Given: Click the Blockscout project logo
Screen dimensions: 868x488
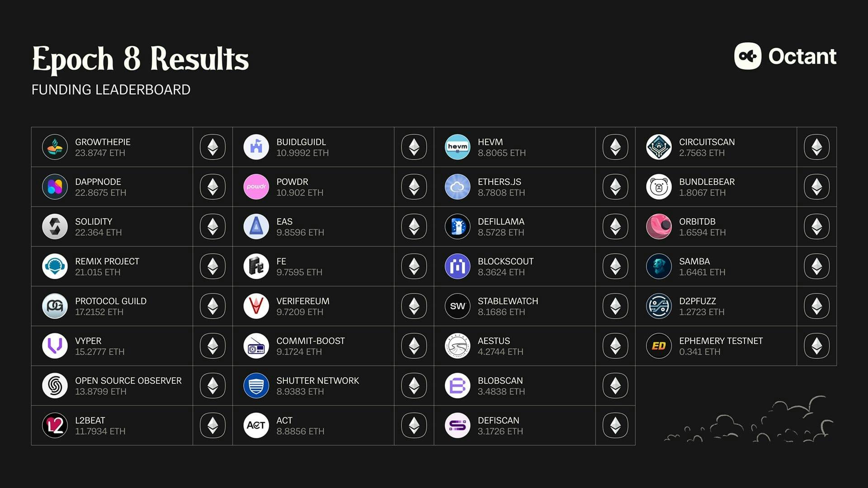Looking at the screenshot, I should 458,267.
